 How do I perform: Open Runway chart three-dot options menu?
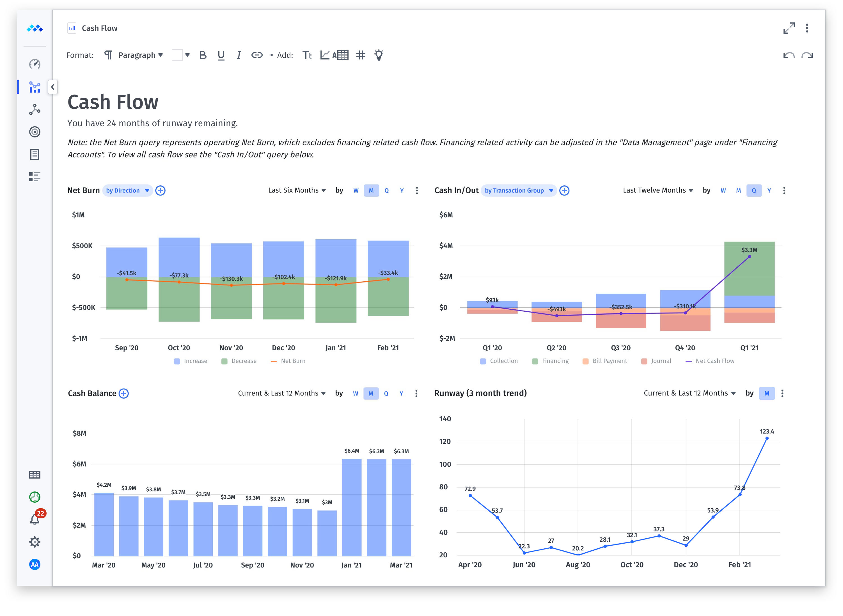[x=782, y=393]
